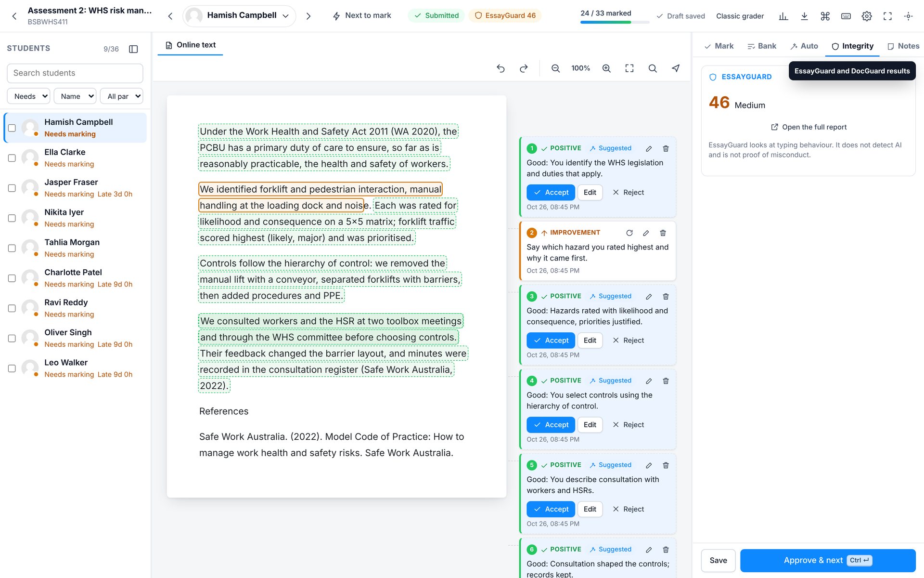Tick the checkbox for Ella Clarke
924x578 pixels.
[x=12, y=158]
